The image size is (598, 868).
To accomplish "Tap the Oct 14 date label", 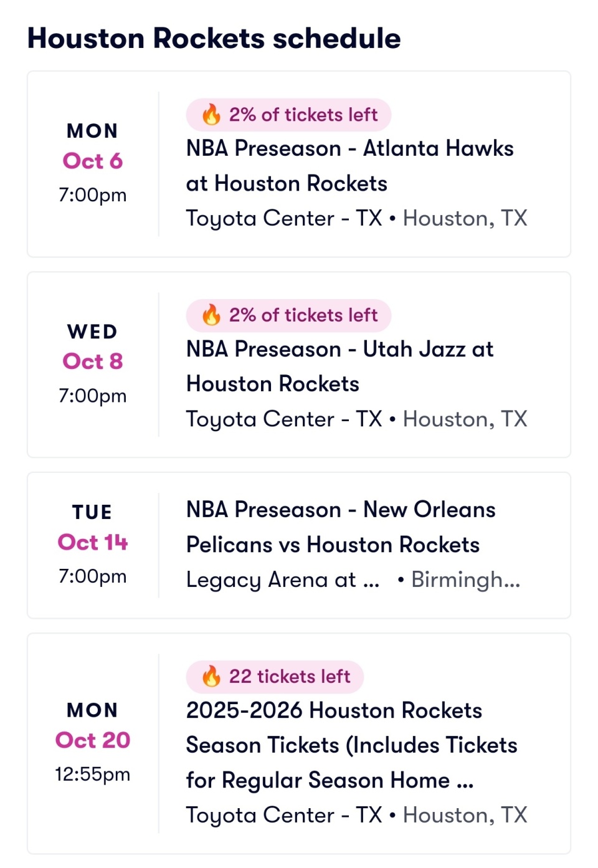I will click(x=93, y=542).
